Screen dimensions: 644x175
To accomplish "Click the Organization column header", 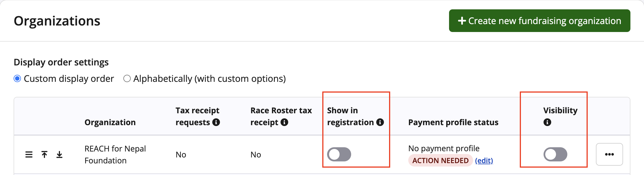I will tap(110, 122).
